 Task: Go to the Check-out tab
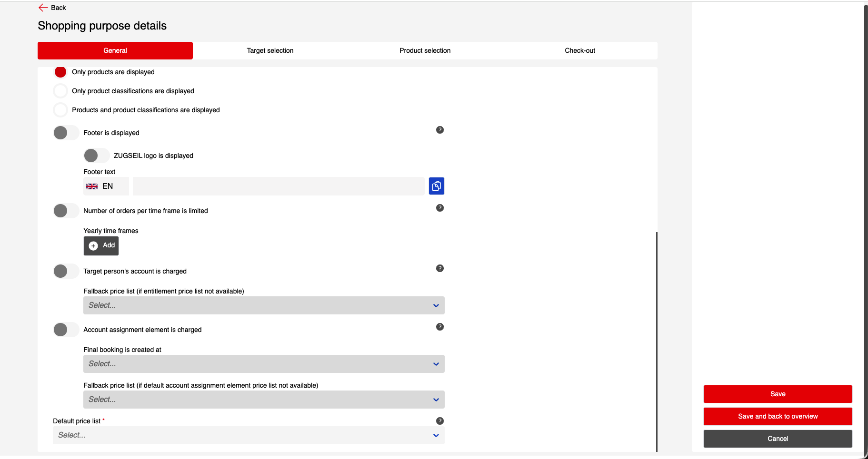(579, 51)
